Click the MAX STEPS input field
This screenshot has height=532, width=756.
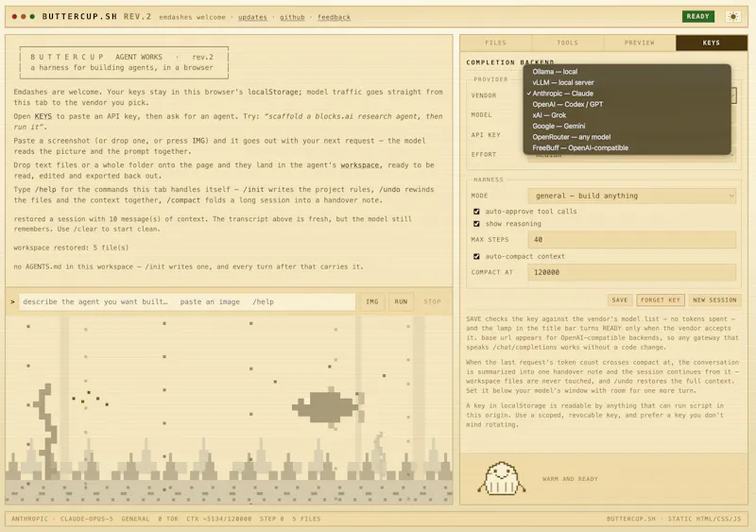click(x=631, y=240)
